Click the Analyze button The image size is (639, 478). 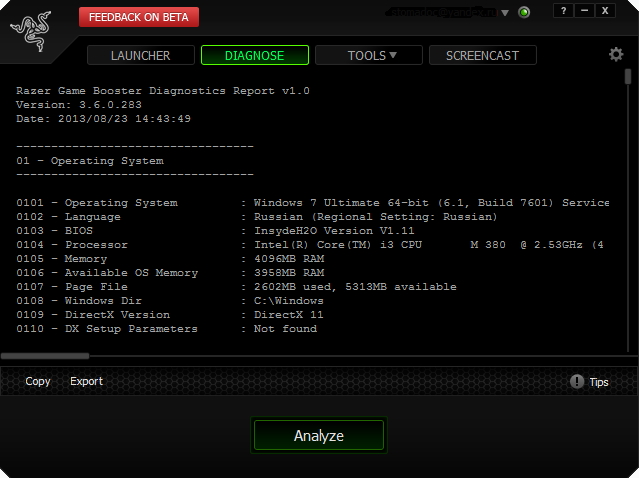click(x=319, y=435)
